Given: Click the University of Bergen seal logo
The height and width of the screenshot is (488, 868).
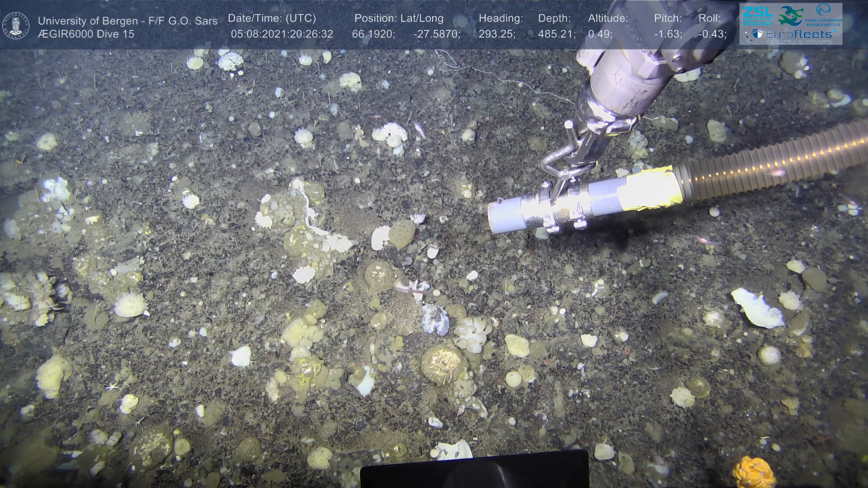Looking at the screenshot, I should click(16, 25).
